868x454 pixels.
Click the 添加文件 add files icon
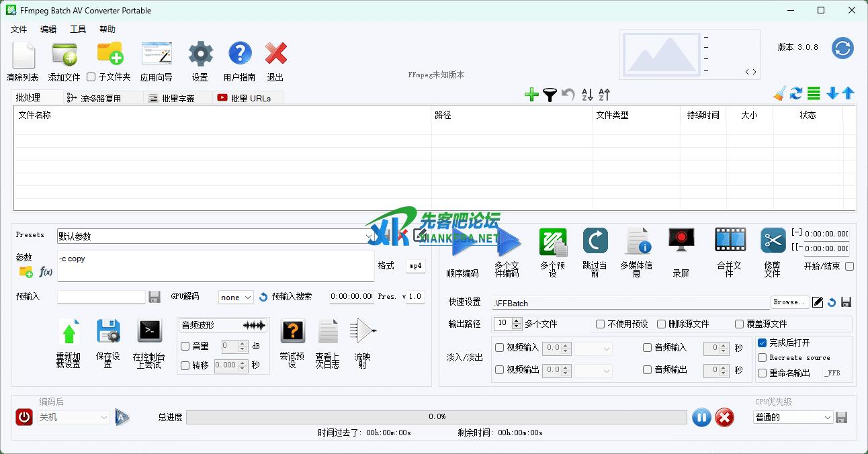pos(64,54)
